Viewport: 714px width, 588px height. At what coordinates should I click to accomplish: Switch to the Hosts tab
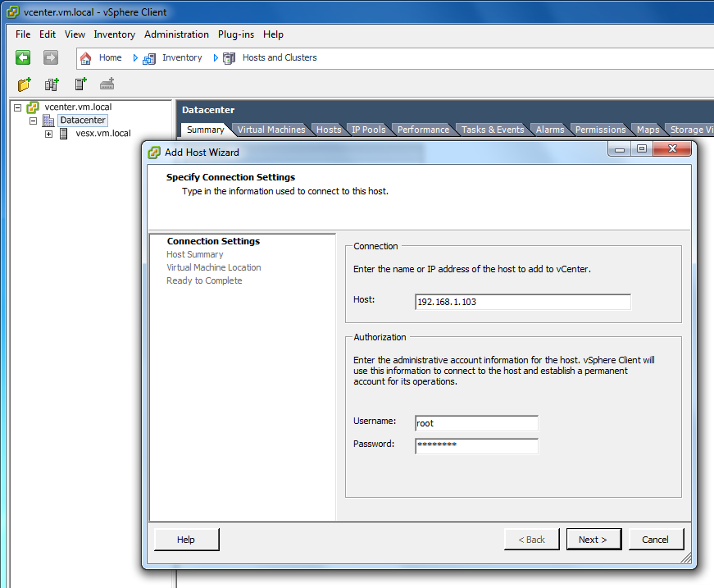(329, 130)
